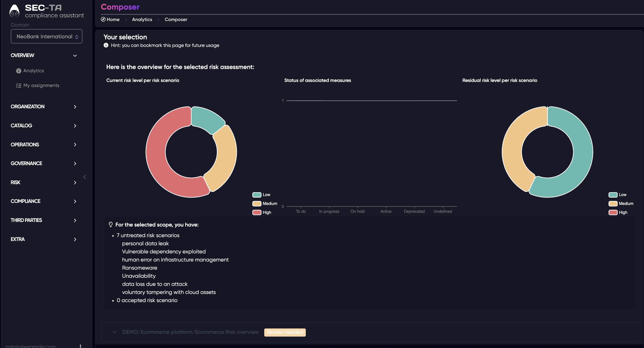This screenshot has width=644, height=348.
Task: Toggle High legend in residual risk chart
Action: [618, 213]
